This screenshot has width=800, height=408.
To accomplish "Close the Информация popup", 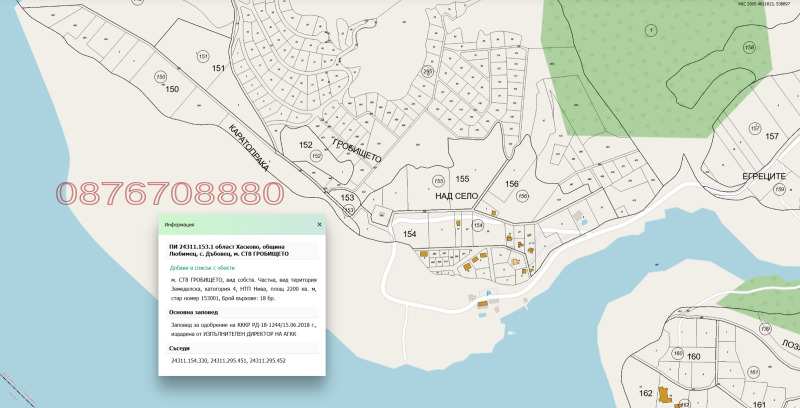I will click(319, 225).
